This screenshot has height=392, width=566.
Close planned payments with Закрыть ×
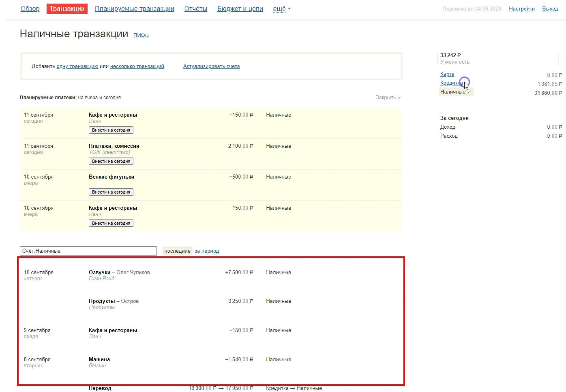point(388,97)
